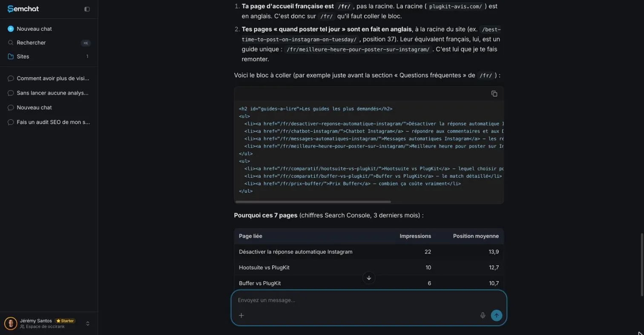
Task: Click the h2 'guides-a-lire' code line
Action: pos(316,109)
